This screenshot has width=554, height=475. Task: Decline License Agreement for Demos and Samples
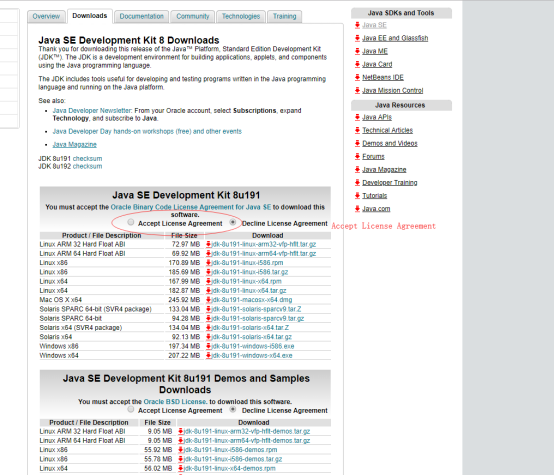coord(233,409)
